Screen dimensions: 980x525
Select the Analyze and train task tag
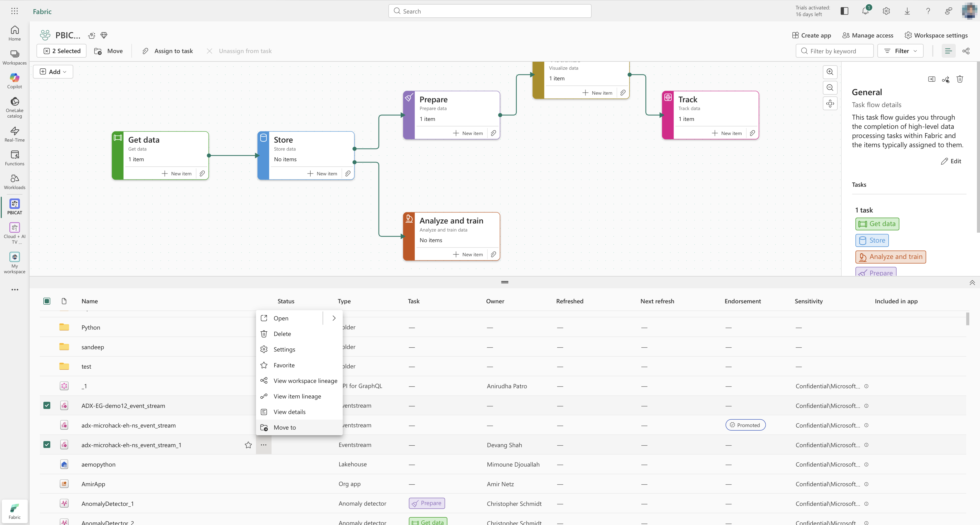pos(890,257)
